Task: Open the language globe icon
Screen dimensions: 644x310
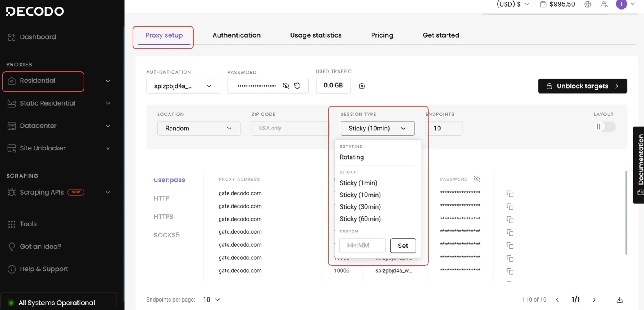Action: coord(588,4)
